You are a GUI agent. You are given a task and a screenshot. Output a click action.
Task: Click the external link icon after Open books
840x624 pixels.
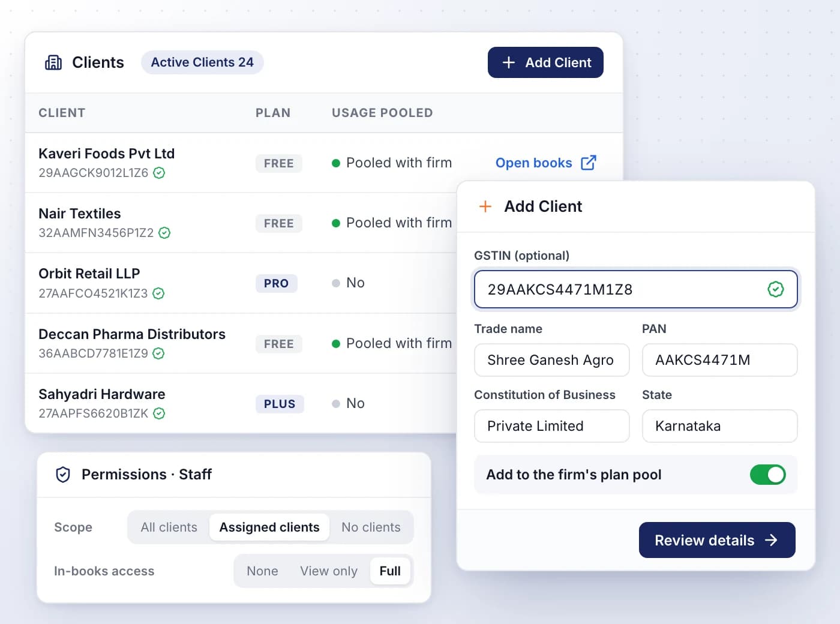pos(589,163)
